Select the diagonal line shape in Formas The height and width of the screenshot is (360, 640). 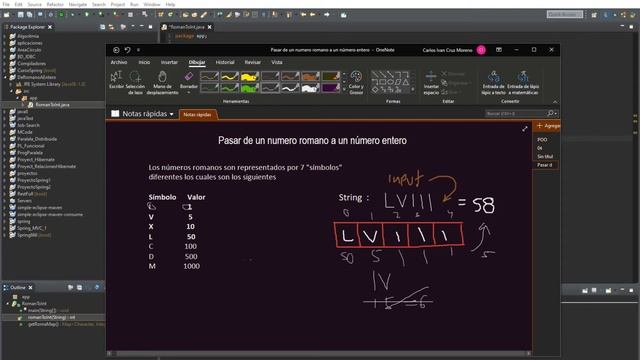tap(375, 74)
